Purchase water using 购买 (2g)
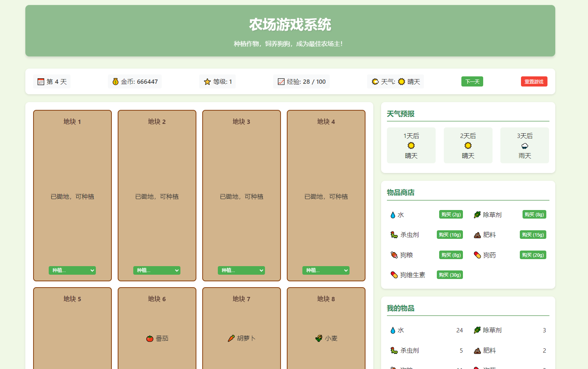 [451, 214]
